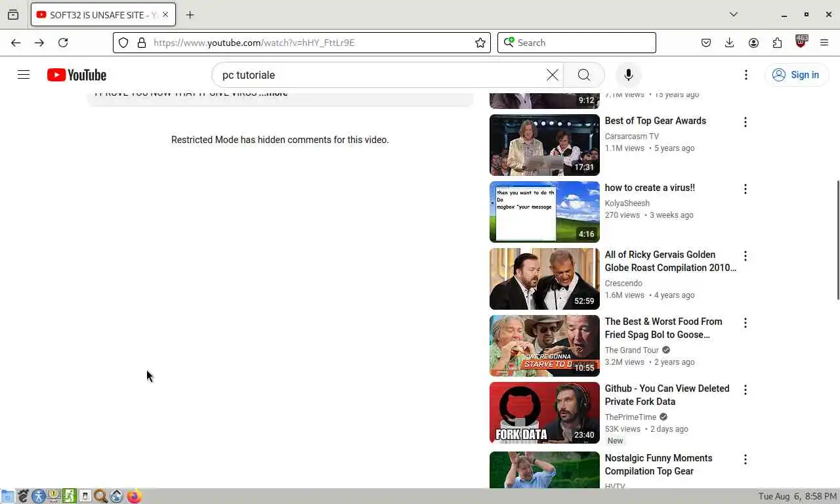
Task: Open options for 'Github - You Can View Deleted' video
Action: click(x=745, y=390)
